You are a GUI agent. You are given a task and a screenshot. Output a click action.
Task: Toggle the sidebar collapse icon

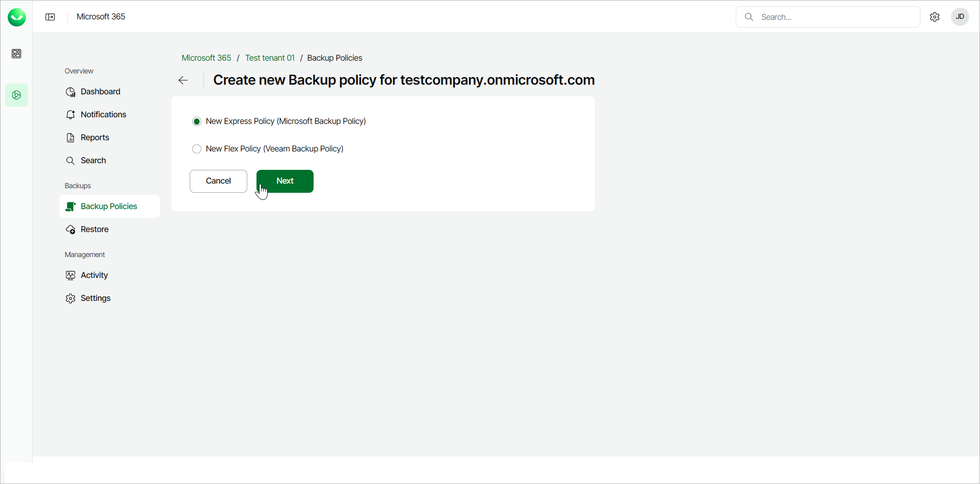click(50, 17)
